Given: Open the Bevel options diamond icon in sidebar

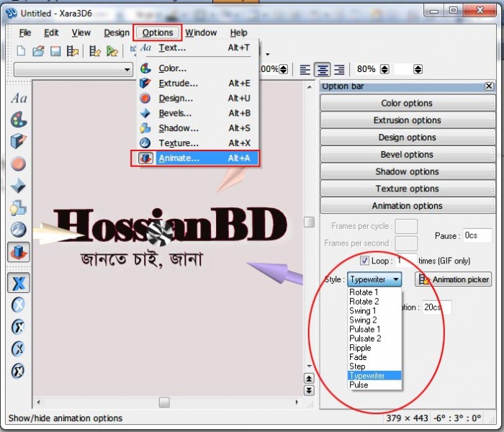Looking at the screenshot, I should pos(18,186).
